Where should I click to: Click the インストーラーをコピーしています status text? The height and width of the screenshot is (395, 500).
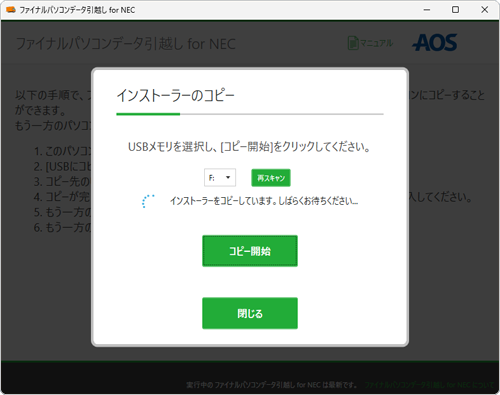(x=264, y=201)
